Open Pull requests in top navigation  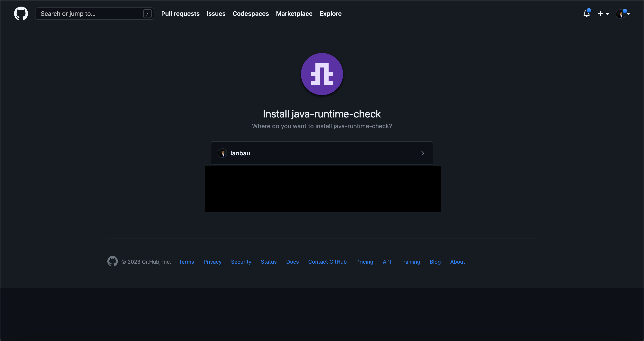[180, 14]
